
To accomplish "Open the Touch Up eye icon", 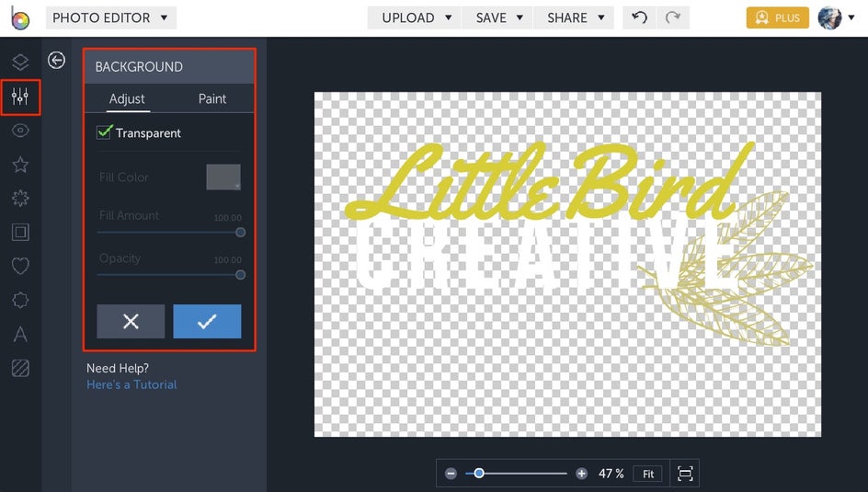I will click(x=20, y=131).
